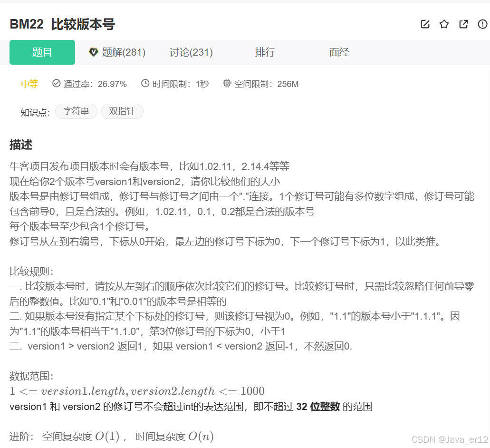
Task: Open the share/external link icon
Action: point(463,24)
